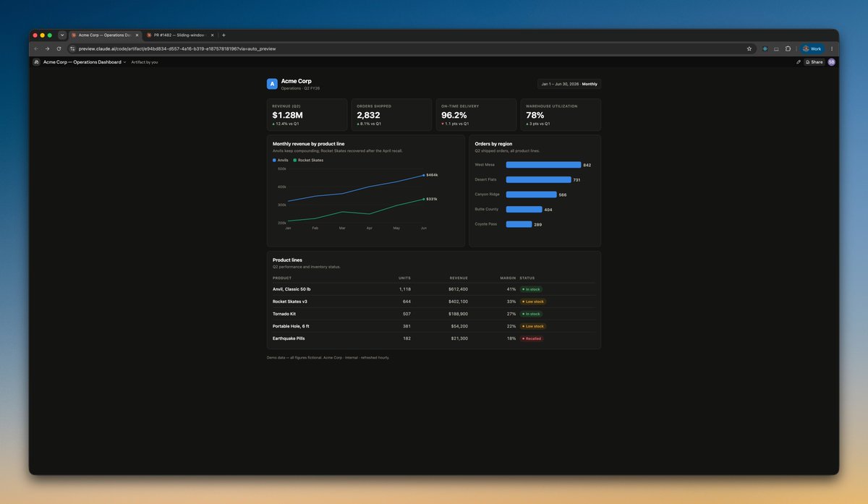Select the Portable Hole, 6 ft row
The height and width of the screenshot is (504, 868).
pyautogui.click(x=433, y=326)
